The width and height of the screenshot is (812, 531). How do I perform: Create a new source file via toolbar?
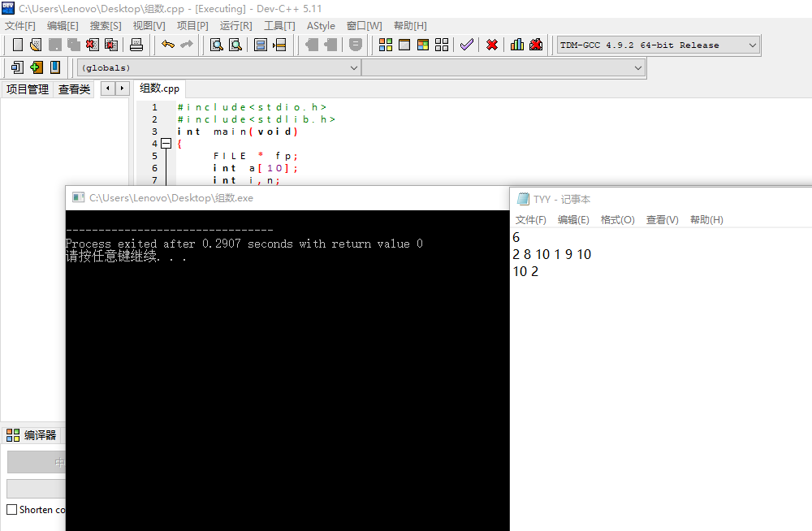[18, 45]
